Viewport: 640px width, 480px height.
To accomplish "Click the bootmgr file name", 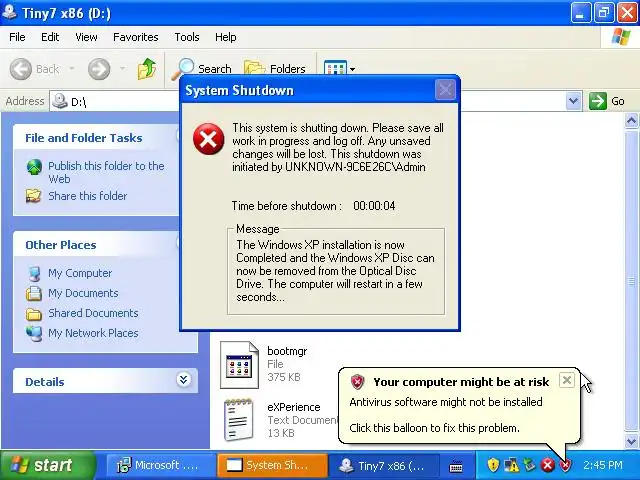I will pos(287,351).
